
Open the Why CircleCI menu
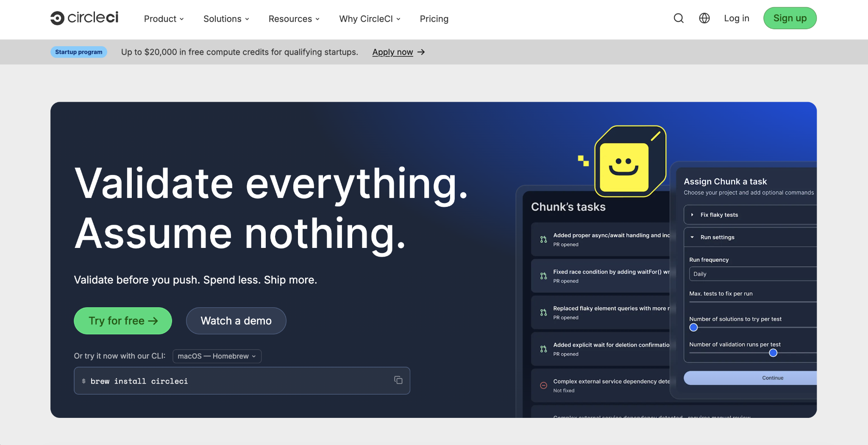(370, 19)
